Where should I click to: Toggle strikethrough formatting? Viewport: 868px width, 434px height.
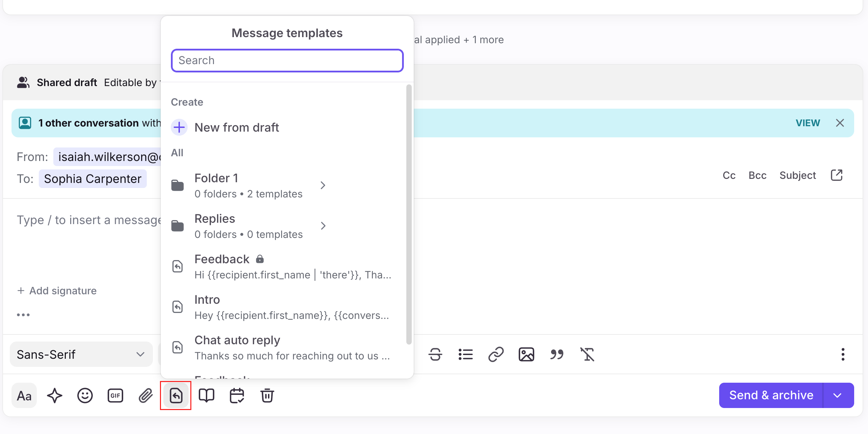pyautogui.click(x=435, y=354)
